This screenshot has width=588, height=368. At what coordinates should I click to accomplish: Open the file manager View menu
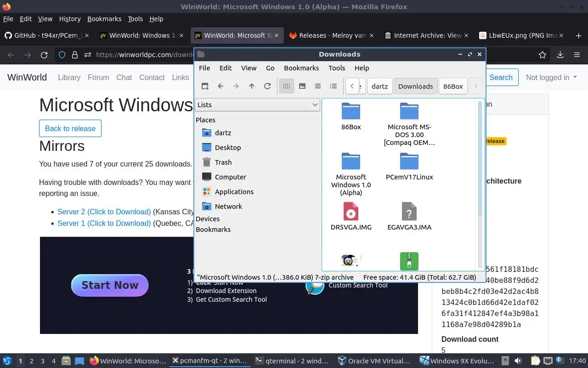click(x=249, y=68)
